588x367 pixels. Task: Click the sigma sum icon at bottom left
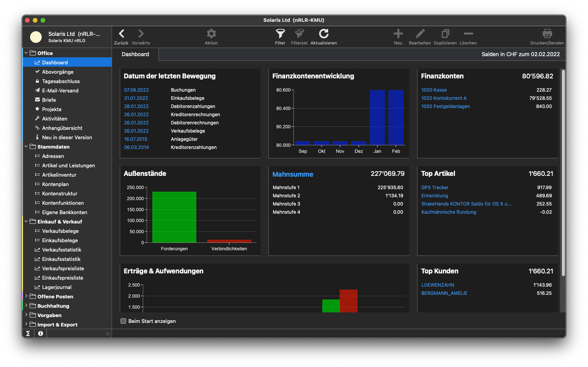click(28, 333)
